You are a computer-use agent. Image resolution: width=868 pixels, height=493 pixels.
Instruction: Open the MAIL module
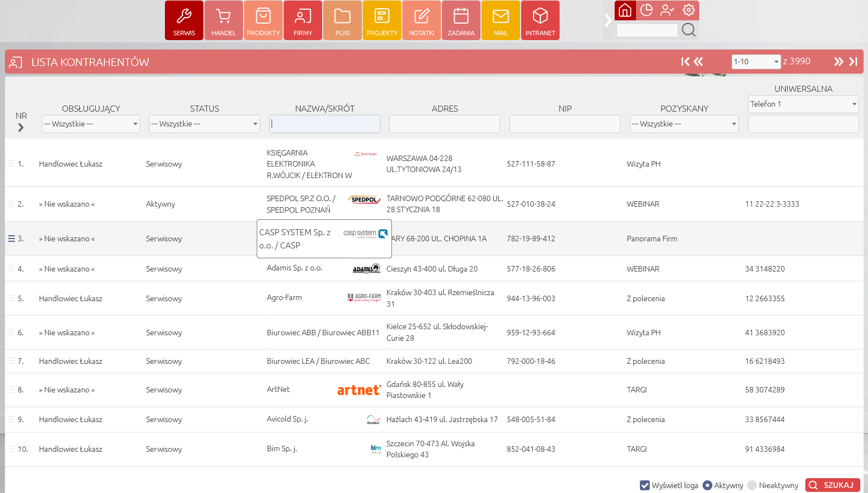(501, 20)
